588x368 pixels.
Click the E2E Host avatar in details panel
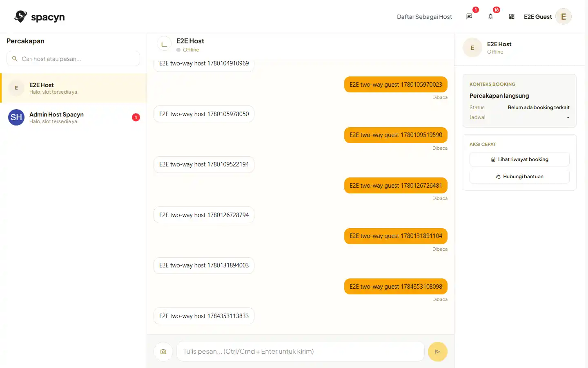(472, 48)
